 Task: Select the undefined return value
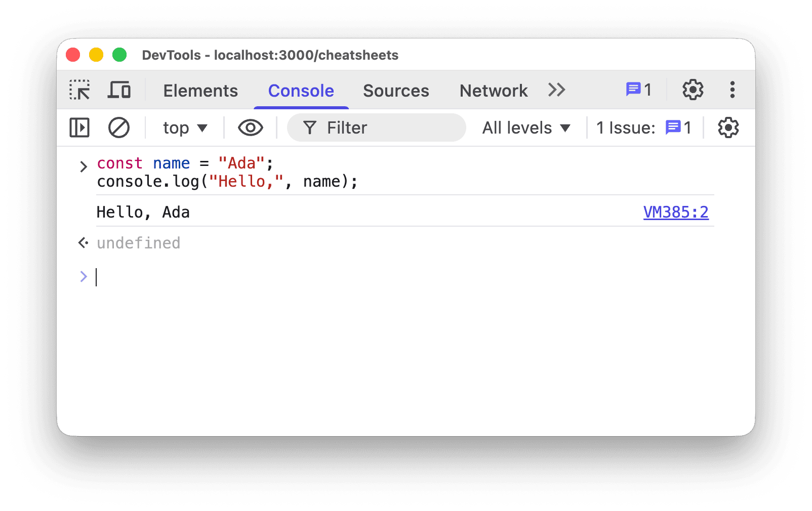point(139,243)
